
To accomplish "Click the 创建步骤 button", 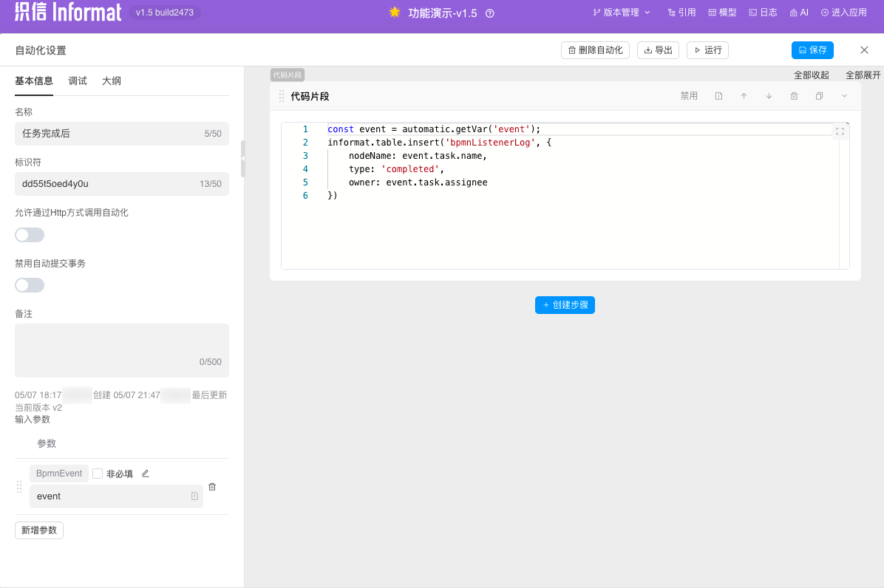I will (565, 305).
